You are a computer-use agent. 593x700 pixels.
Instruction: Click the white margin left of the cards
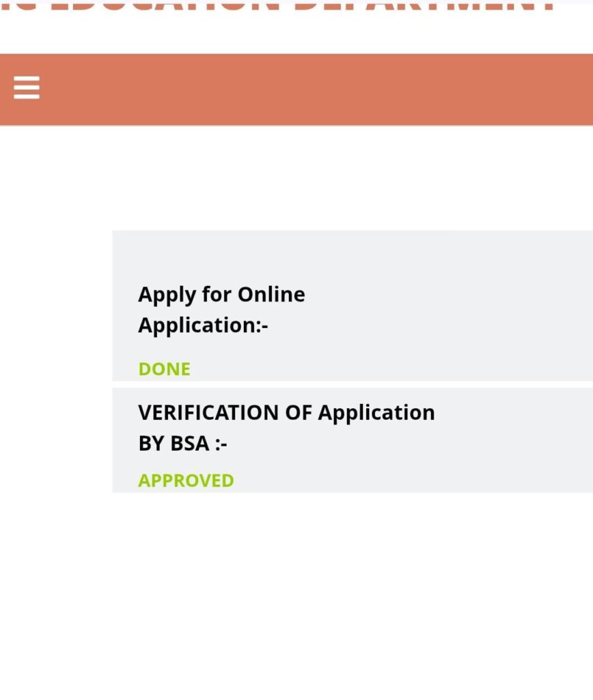click(55, 362)
